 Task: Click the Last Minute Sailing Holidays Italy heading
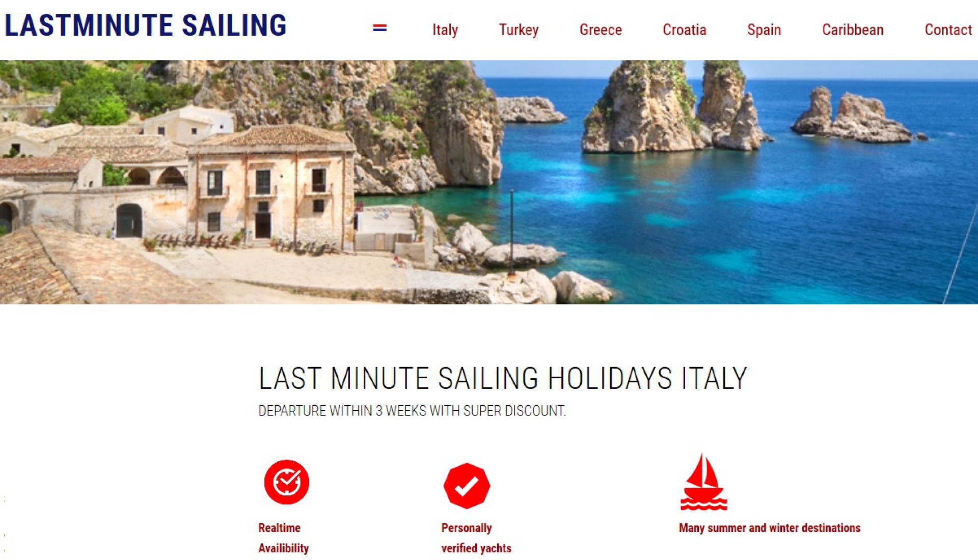point(503,378)
